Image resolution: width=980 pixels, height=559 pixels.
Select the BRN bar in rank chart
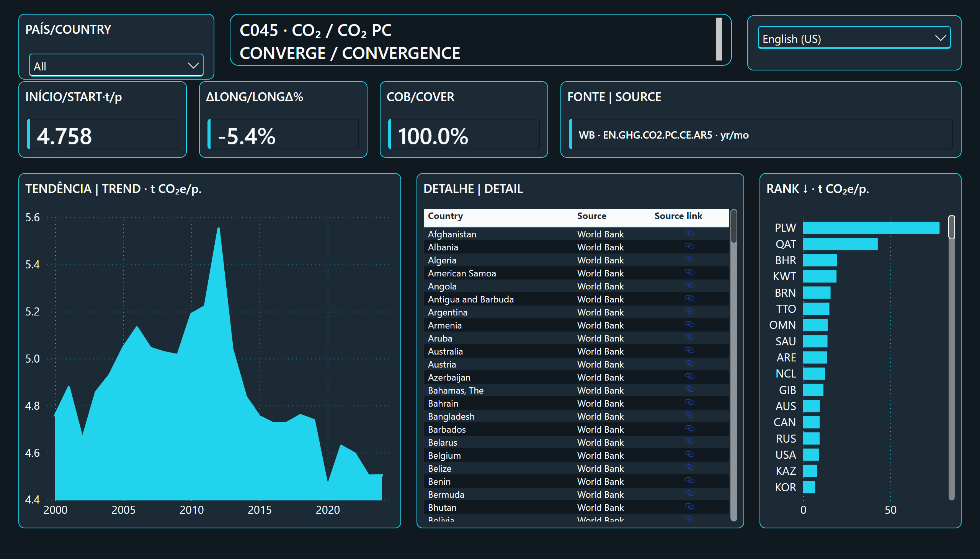point(817,293)
